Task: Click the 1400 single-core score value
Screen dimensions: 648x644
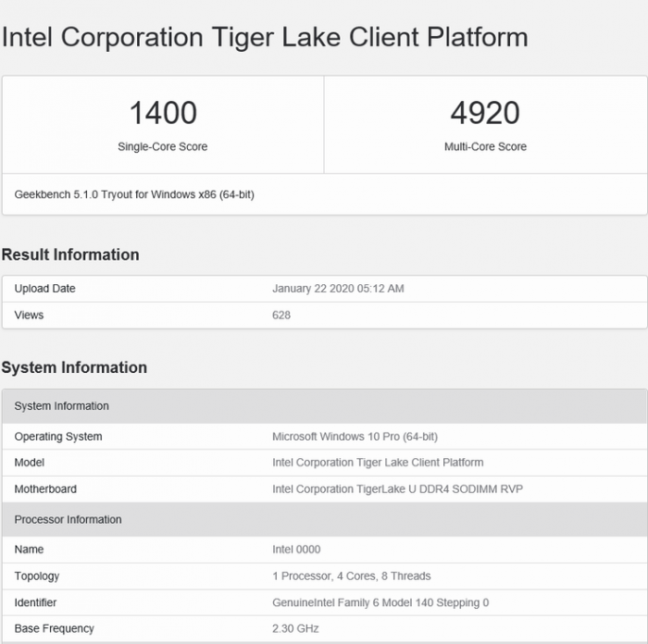Action: point(163,113)
